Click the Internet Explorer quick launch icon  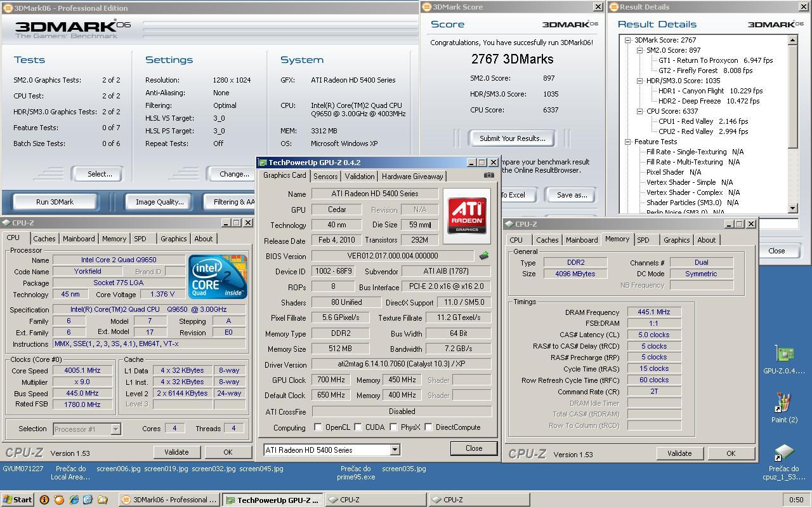click(x=74, y=500)
